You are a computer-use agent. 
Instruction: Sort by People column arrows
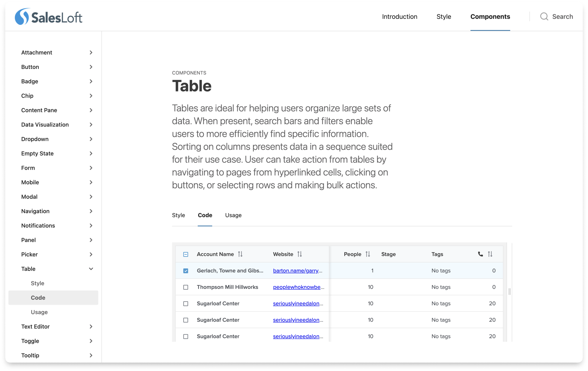click(x=368, y=254)
